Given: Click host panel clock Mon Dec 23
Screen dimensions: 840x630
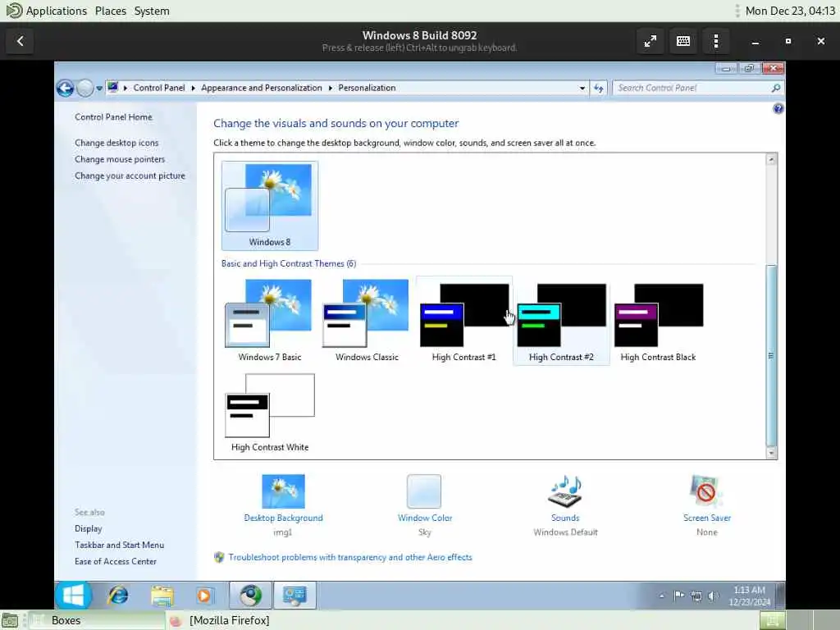Looking at the screenshot, I should (x=790, y=11).
